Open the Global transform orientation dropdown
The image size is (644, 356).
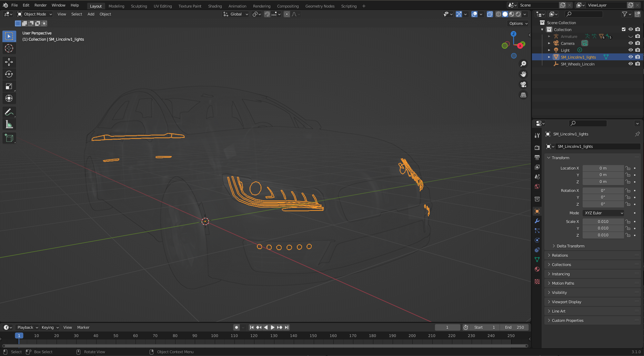(235, 14)
